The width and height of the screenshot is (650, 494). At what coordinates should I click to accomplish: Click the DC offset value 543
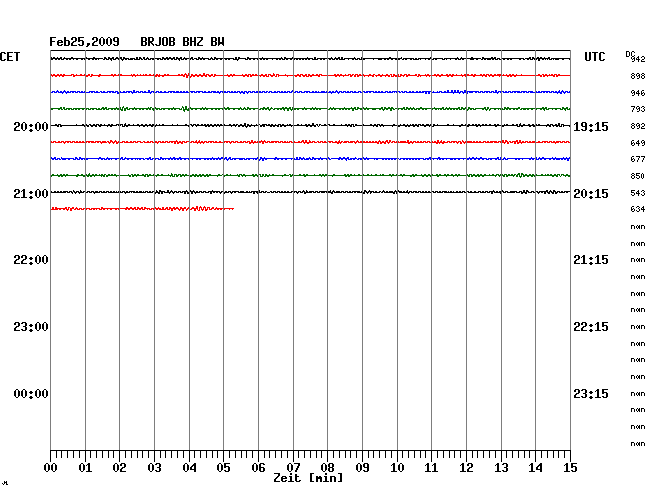(638, 193)
